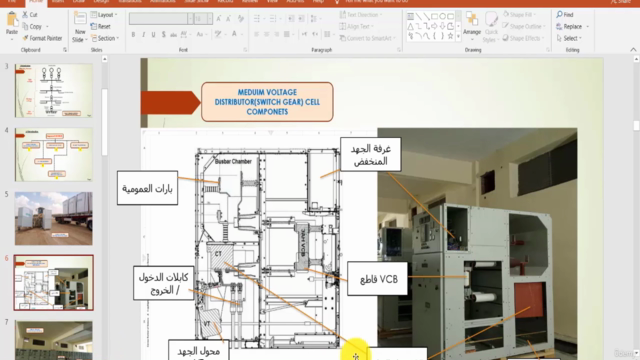Toggle underline formatting

pos(153,35)
